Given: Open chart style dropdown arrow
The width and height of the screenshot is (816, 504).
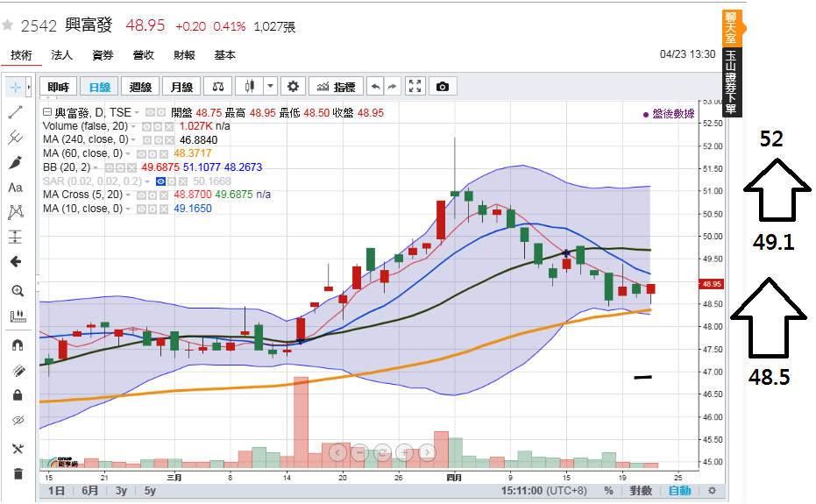Looking at the screenshot, I should 270,87.
